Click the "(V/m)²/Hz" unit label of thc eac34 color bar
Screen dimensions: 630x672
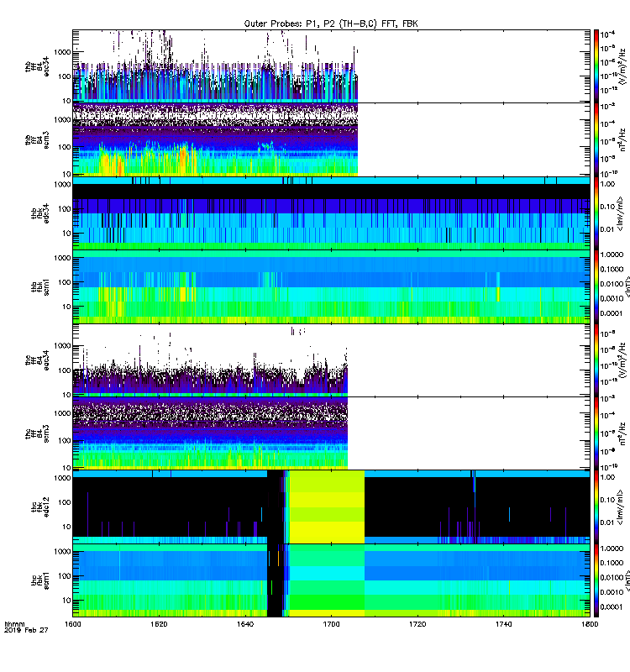point(624,360)
